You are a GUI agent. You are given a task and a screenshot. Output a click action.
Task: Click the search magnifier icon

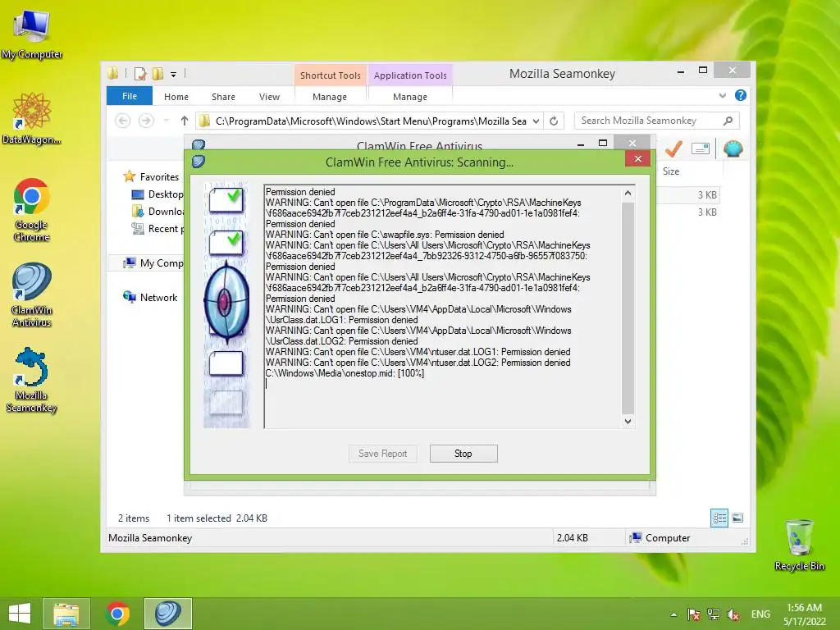coord(728,121)
